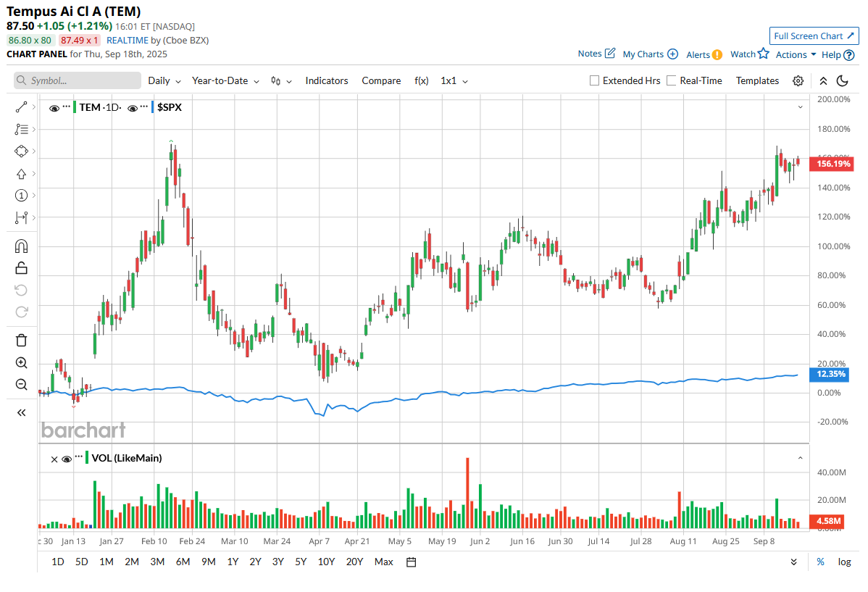This screenshot has height=592, width=868.
Task: Remove the VOL (LikeMain) indicator
Action: point(54,459)
